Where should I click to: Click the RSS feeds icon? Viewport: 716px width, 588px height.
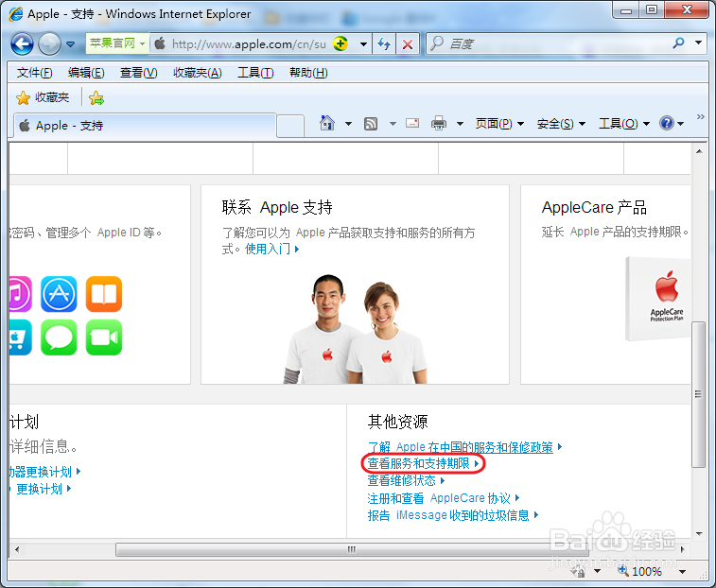pos(371,123)
